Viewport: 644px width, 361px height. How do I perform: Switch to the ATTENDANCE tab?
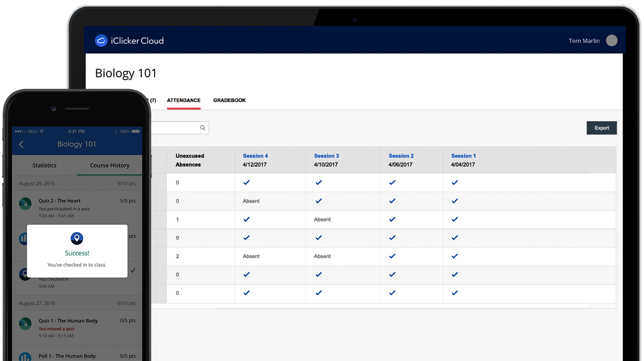183,101
